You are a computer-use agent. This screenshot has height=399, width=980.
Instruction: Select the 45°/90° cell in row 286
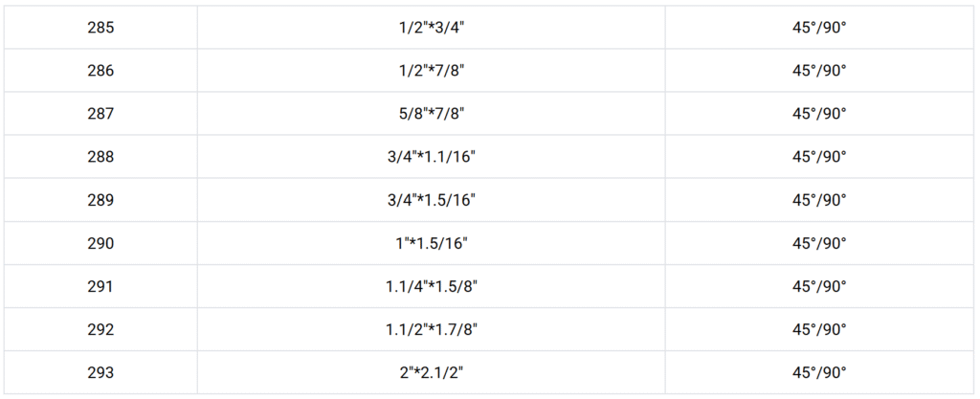click(x=819, y=71)
